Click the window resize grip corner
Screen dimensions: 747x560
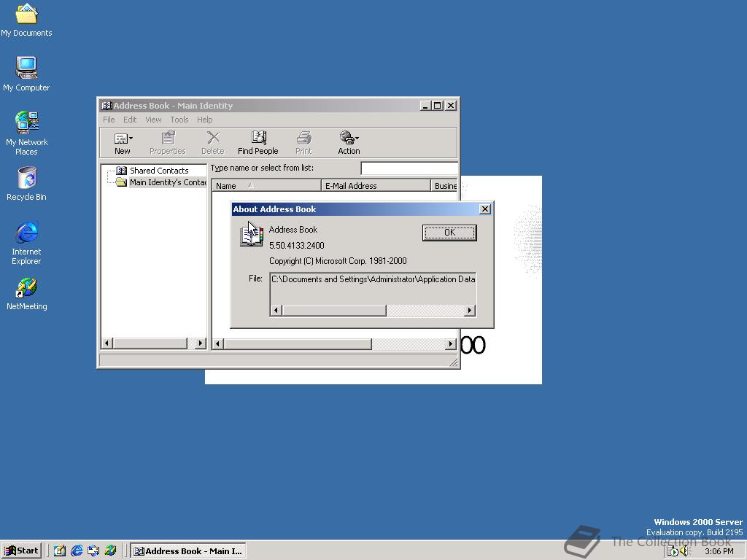tap(454, 362)
